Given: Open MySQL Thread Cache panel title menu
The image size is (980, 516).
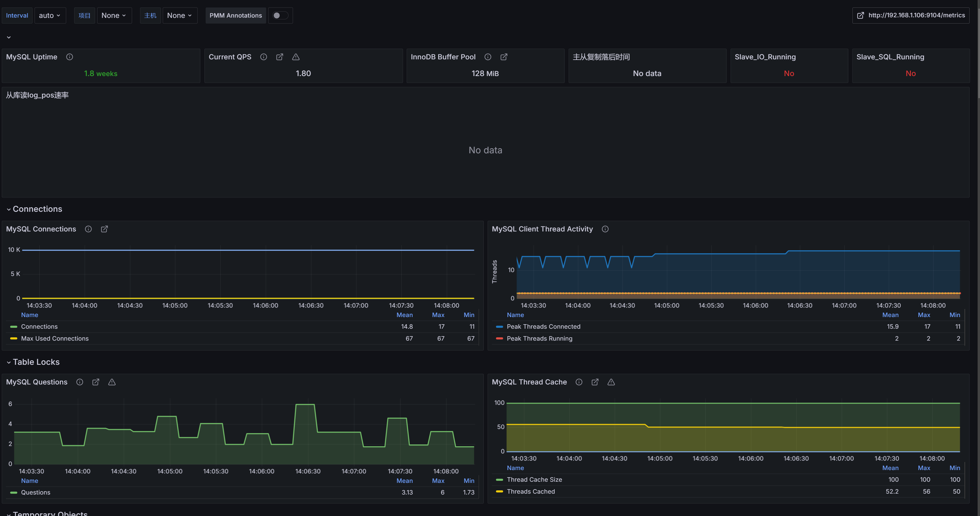Looking at the screenshot, I should (529, 382).
